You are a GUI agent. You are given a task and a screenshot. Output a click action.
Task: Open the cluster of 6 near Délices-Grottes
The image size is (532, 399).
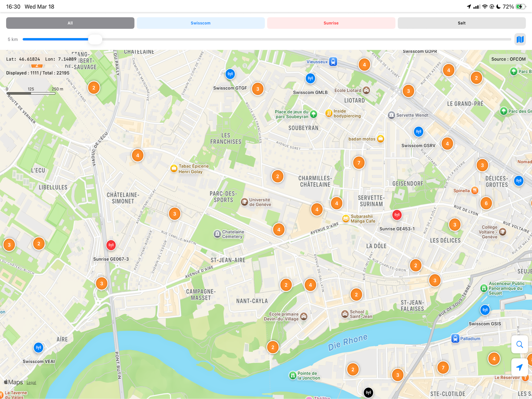pos(486,203)
